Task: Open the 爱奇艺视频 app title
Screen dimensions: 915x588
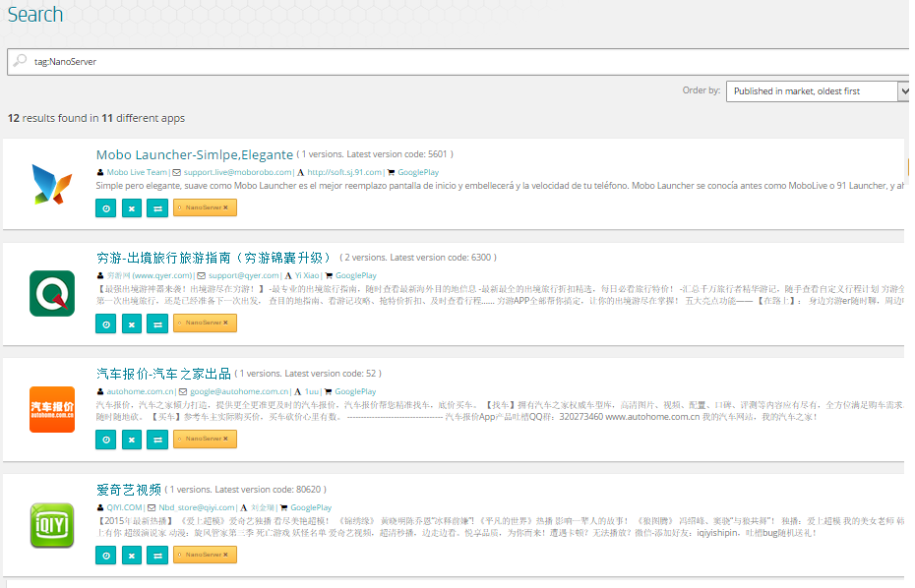Action: click(129, 490)
